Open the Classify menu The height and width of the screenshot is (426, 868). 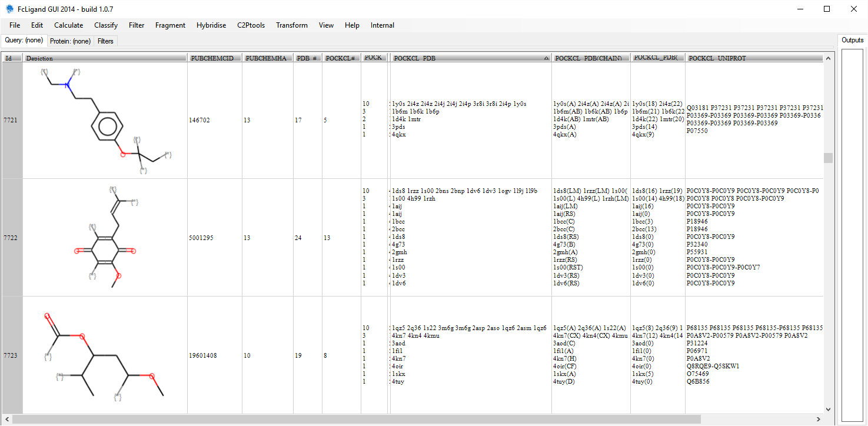[x=106, y=25]
